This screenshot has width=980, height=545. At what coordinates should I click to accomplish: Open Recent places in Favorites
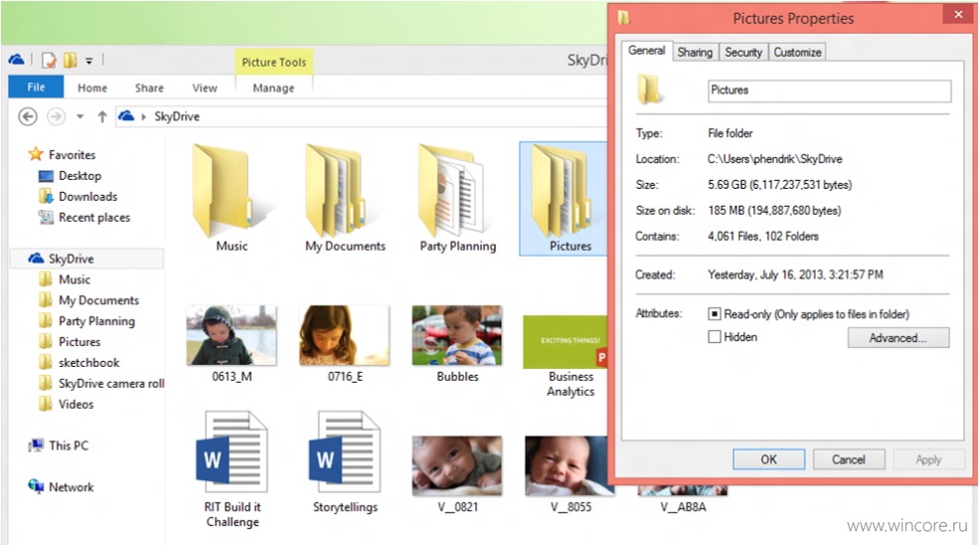[84, 217]
